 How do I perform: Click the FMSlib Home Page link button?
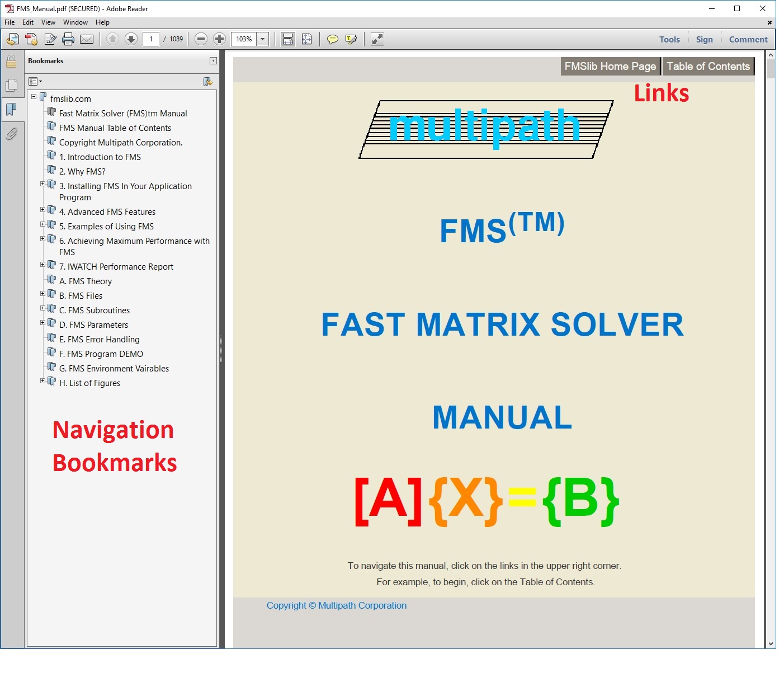(610, 66)
